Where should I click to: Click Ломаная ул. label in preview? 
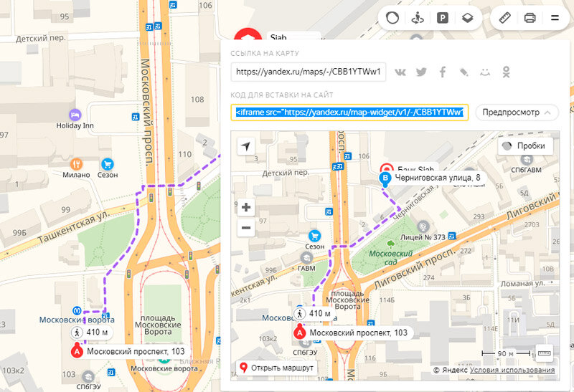pyautogui.click(x=523, y=283)
